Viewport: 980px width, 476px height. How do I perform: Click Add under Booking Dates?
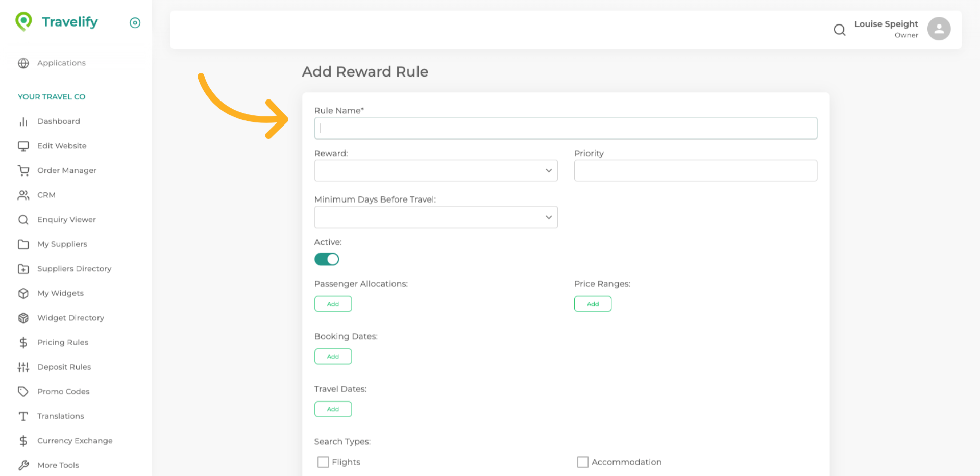coord(333,356)
